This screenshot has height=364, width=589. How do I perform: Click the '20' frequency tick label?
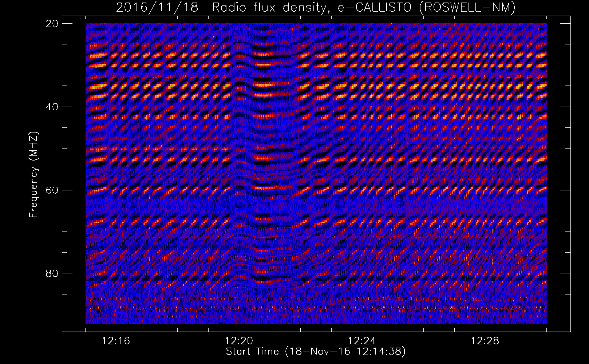tap(53, 24)
